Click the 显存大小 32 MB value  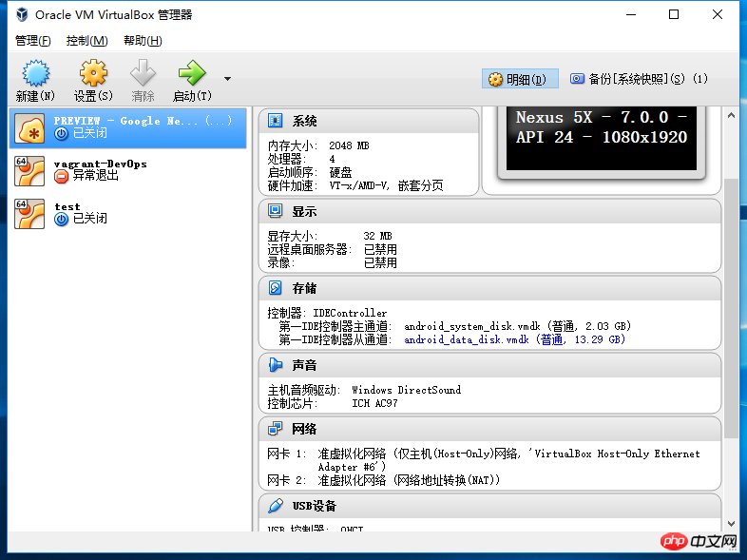[377, 236]
